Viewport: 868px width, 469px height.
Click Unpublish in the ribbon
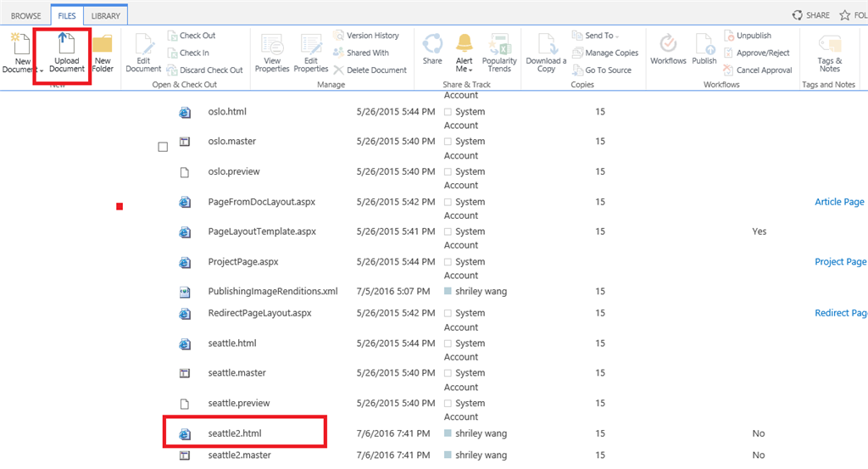pos(748,36)
